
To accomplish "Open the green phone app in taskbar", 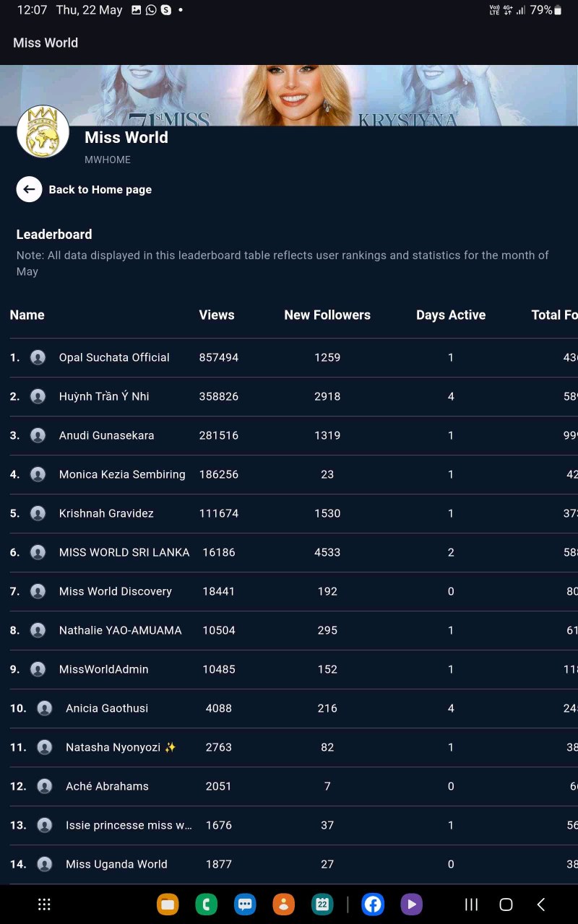I will [x=206, y=905].
